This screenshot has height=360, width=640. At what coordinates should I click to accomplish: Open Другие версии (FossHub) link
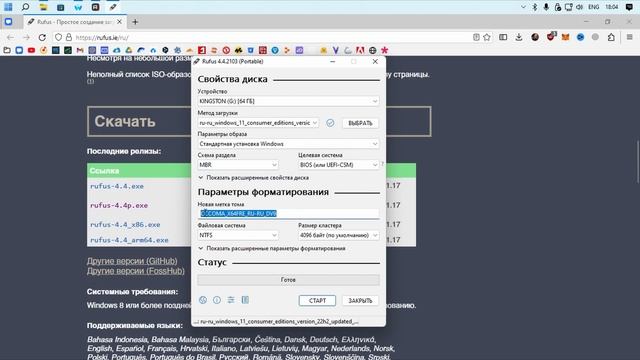point(136,271)
